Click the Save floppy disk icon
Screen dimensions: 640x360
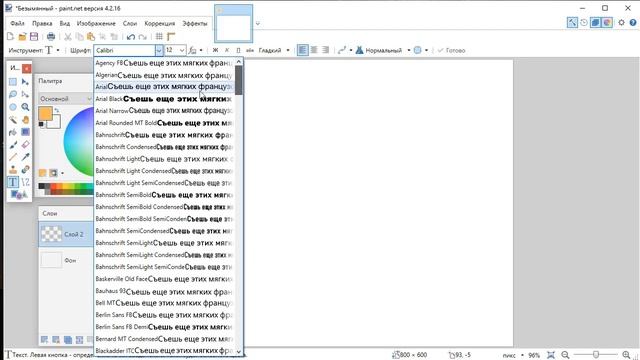click(x=34, y=37)
